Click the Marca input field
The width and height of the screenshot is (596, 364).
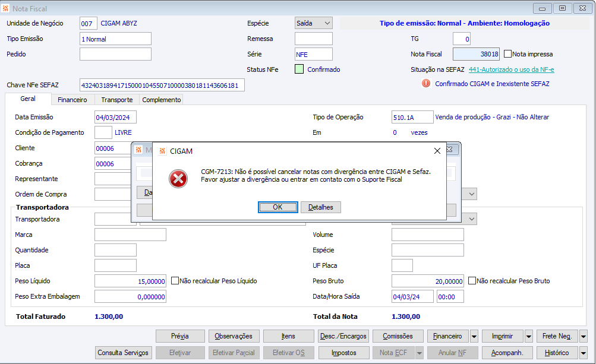[130, 235]
